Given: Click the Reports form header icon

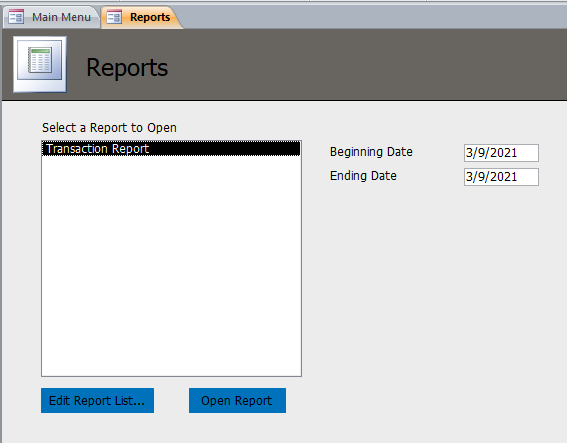Looking at the screenshot, I should pyautogui.click(x=40, y=64).
